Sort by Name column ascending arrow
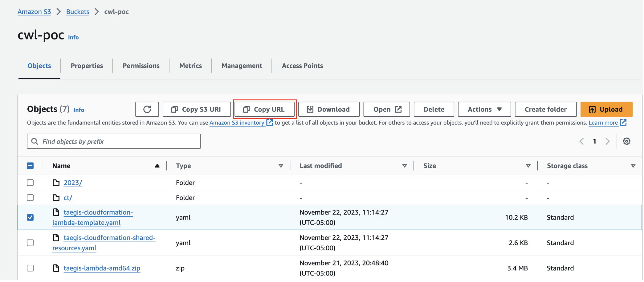This screenshot has height=282, width=644. pyautogui.click(x=157, y=166)
